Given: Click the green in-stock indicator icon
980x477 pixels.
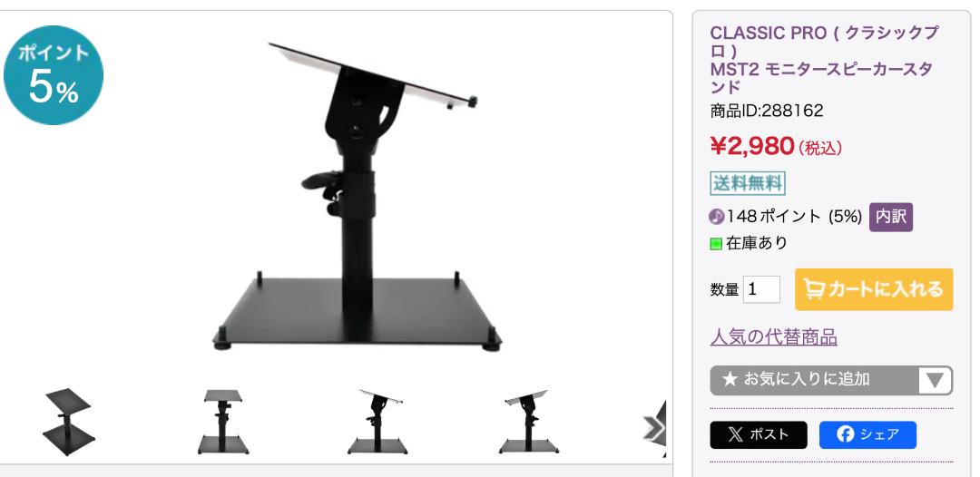Looking at the screenshot, I should pyautogui.click(x=716, y=244).
